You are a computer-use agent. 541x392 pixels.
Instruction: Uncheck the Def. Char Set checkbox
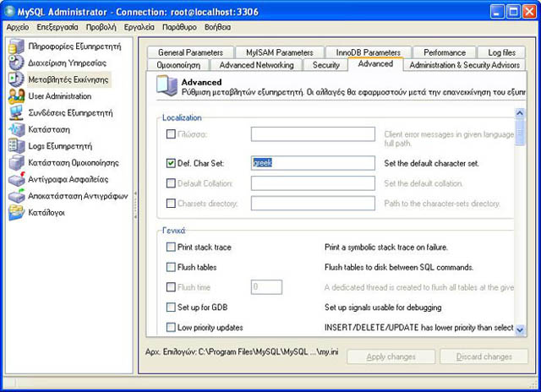(x=171, y=163)
